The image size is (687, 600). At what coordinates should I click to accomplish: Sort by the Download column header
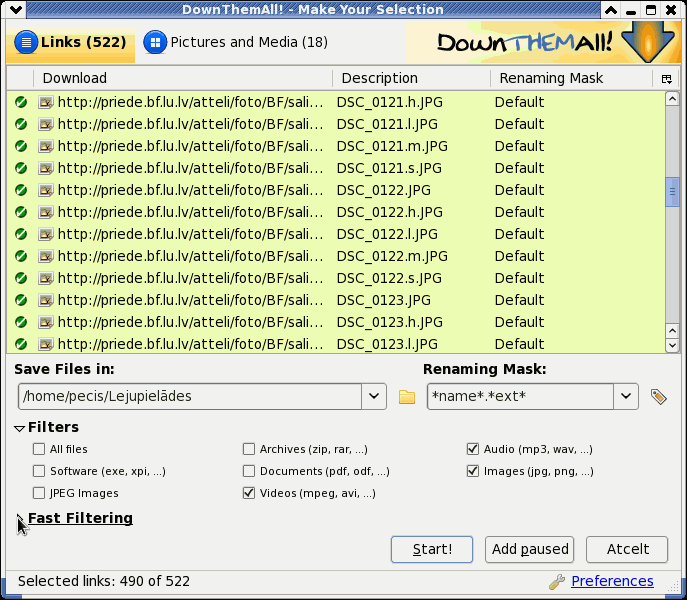click(x=183, y=78)
